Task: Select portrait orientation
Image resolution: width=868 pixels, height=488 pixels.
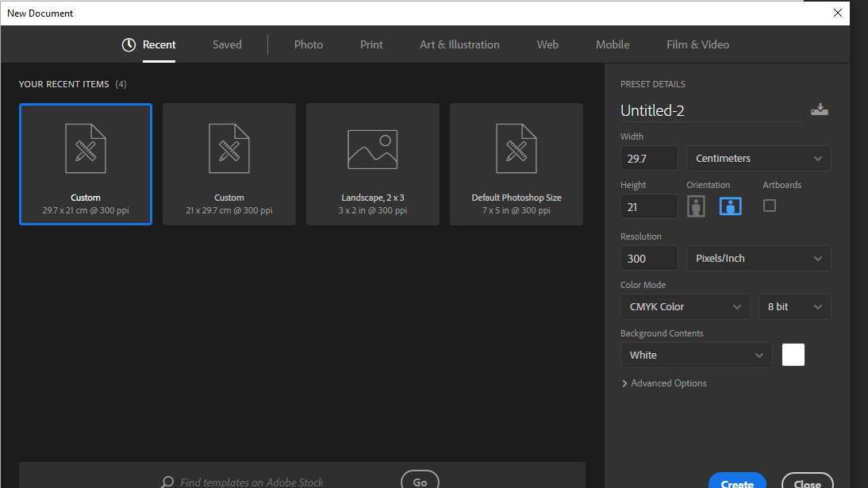Action: pyautogui.click(x=696, y=206)
